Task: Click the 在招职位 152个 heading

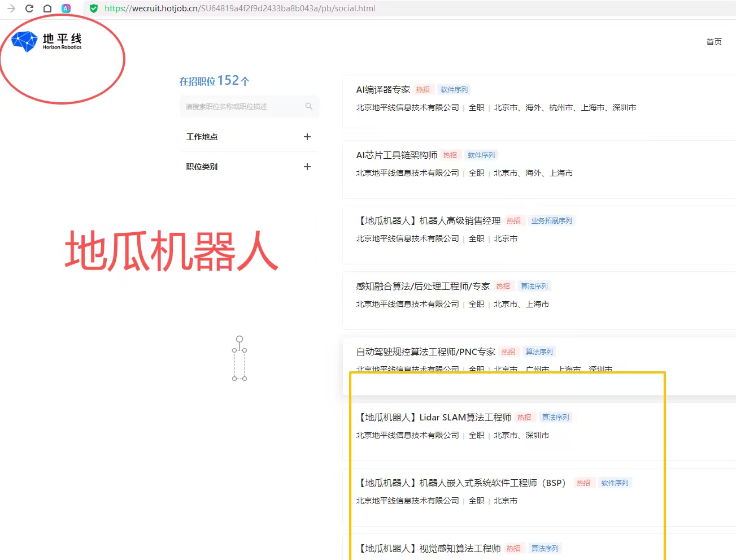Action: [214, 81]
